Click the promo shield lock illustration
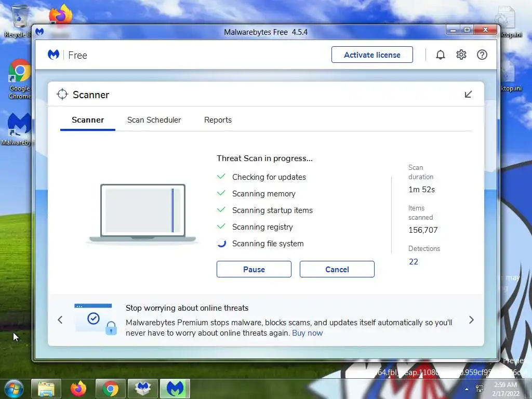Screen dimensions: 532x399 (x=96, y=319)
